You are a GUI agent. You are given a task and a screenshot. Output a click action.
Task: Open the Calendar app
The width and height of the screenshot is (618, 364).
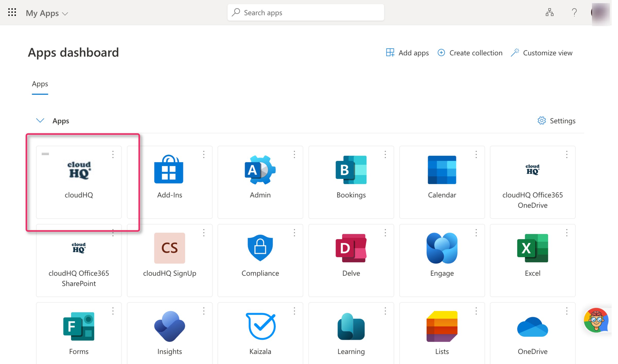(442, 182)
